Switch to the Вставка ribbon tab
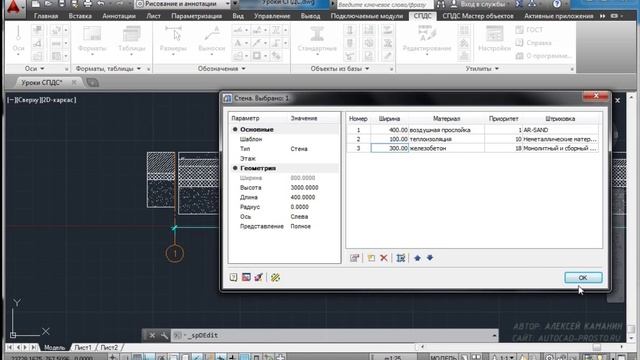This screenshot has height=360, width=640. point(80,16)
